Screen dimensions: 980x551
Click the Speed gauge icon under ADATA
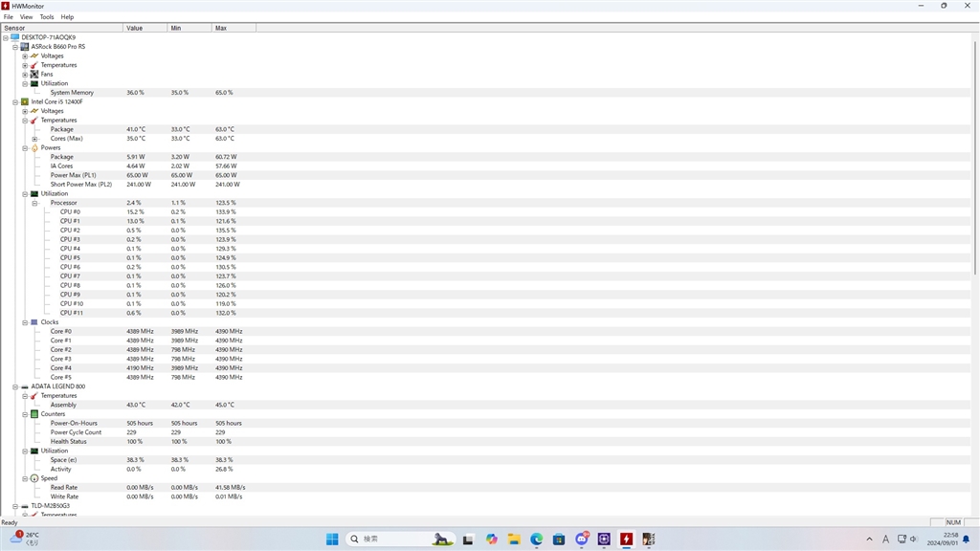tap(34, 478)
